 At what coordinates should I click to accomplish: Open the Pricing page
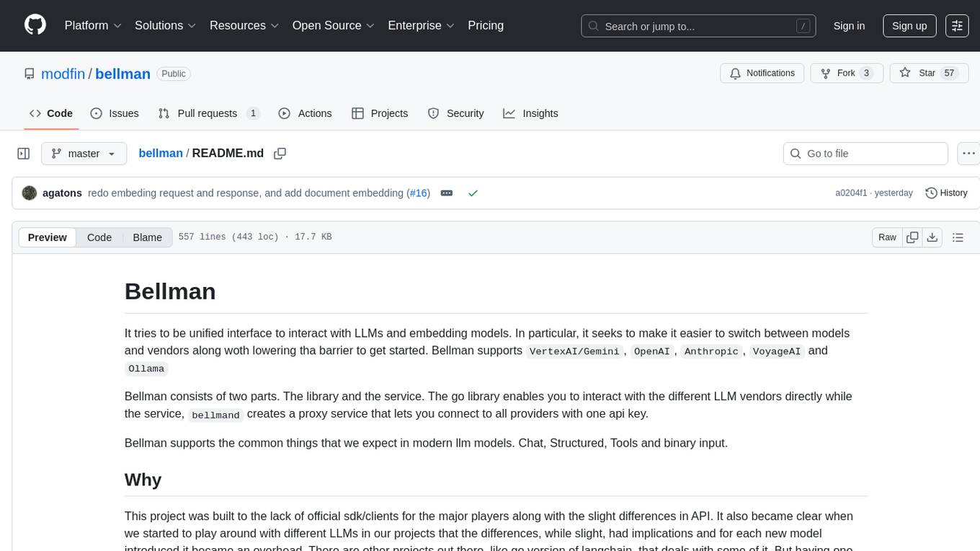click(x=486, y=25)
